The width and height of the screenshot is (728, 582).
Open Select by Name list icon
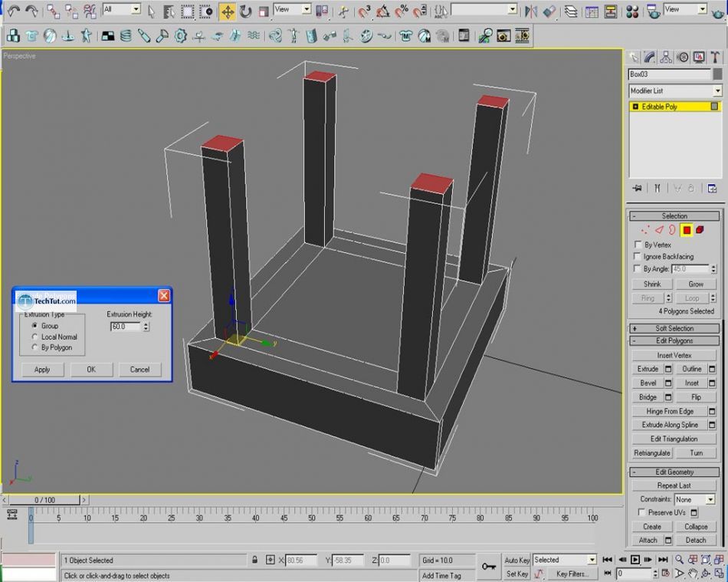tap(169, 12)
